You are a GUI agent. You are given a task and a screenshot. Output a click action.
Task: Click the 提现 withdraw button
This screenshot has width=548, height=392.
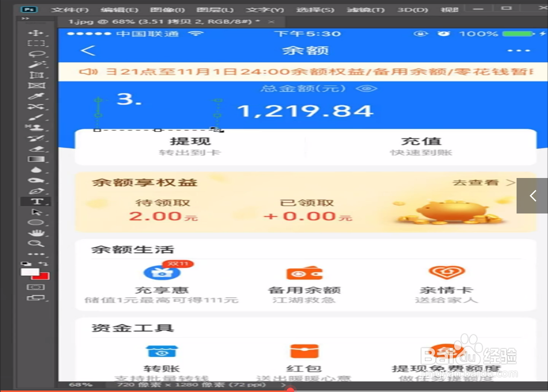point(190,146)
